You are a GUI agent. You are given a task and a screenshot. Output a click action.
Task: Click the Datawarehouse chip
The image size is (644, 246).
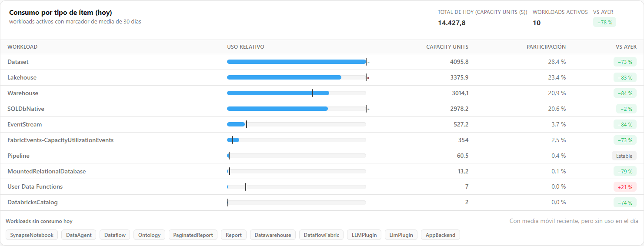click(273, 235)
